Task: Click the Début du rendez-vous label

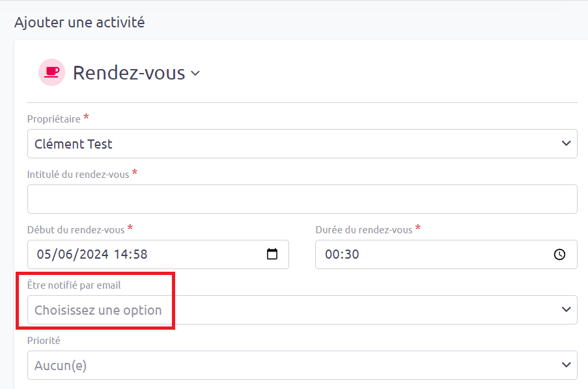Action: coord(76,229)
